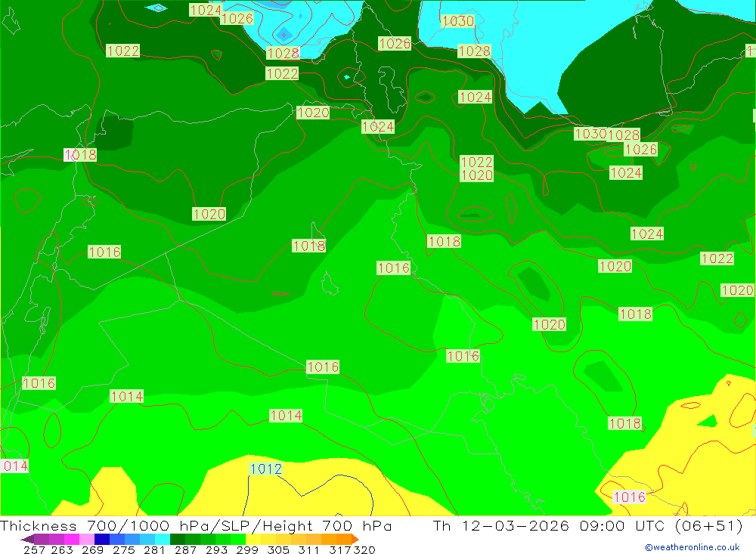Click the 1022 label stacked directly on 1020
The image size is (756, 554).
(476, 162)
